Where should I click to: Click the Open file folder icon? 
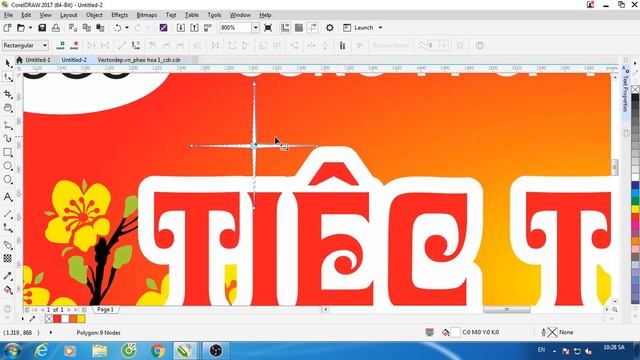coord(21,28)
